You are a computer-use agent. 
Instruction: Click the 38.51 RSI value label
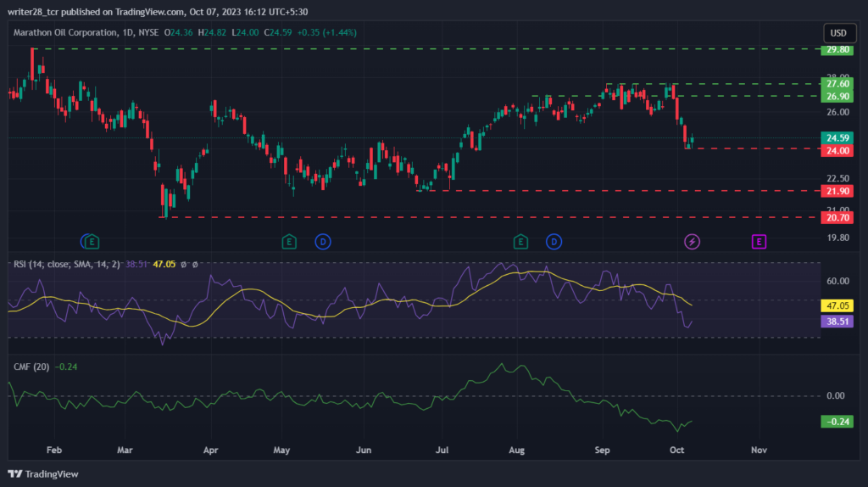[837, 322]
